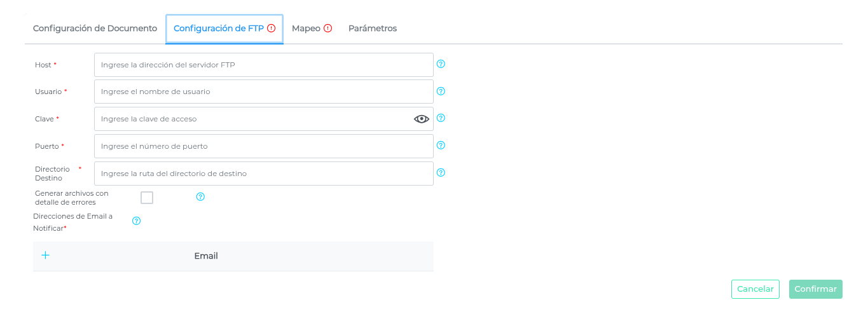Click the Directorio Destino path field

click(x=263, y=174)
